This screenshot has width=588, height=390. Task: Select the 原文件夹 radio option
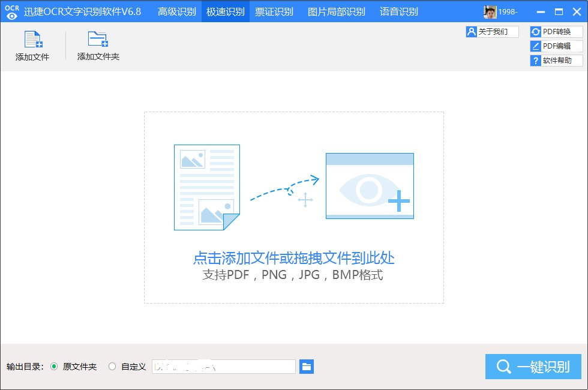(54, 366)
